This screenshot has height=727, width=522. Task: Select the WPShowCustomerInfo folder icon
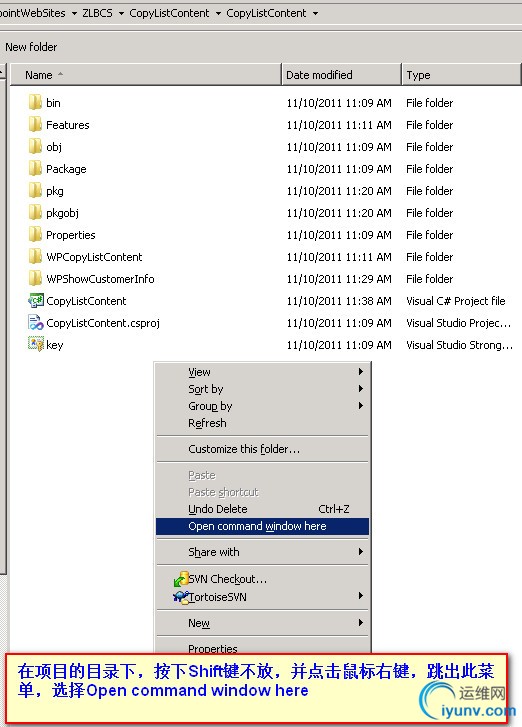coord(35,279)
